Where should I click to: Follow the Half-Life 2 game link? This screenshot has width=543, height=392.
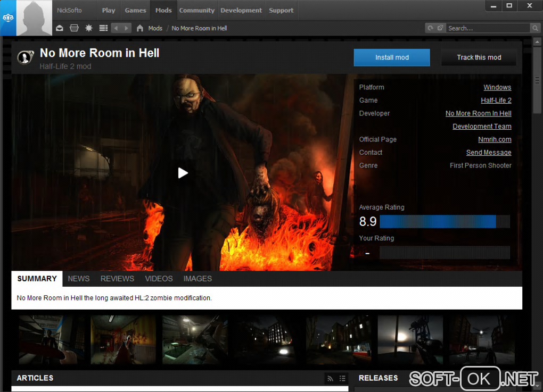[x=496, y=101]
